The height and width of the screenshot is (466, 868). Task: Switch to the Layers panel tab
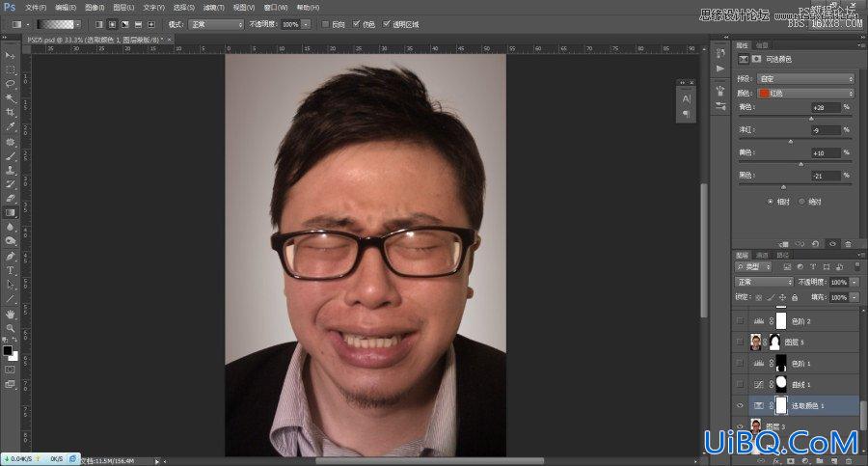[742, 255]
